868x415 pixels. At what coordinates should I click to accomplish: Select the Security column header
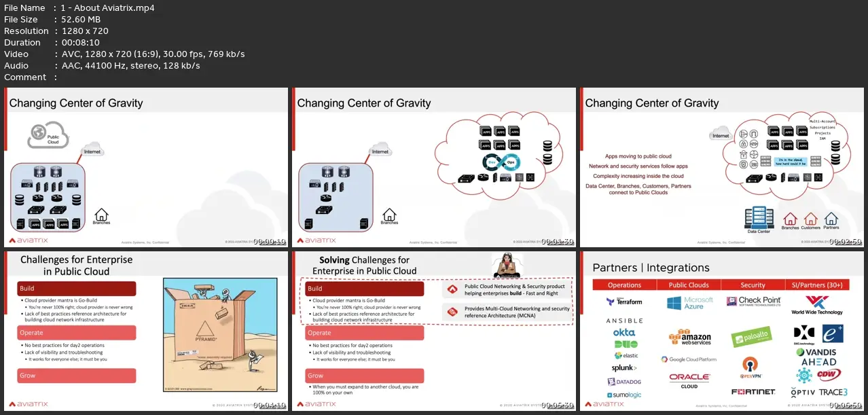[x=753, y=285]
